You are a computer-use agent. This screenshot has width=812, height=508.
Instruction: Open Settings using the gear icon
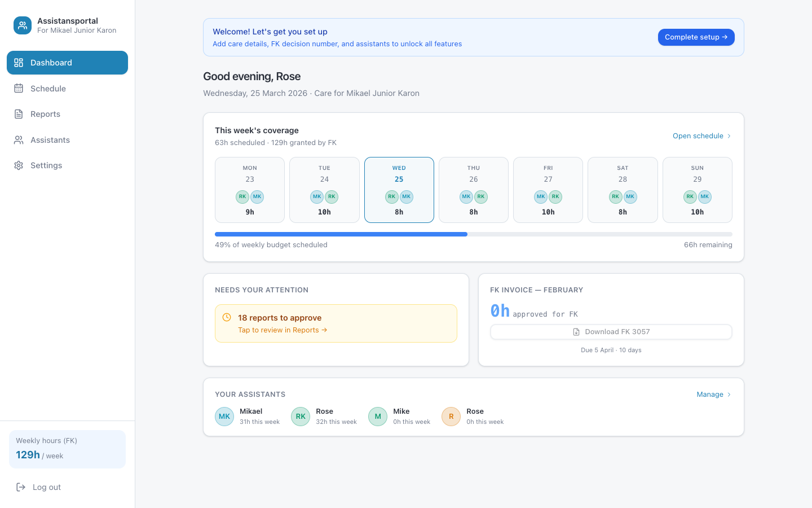18,165
